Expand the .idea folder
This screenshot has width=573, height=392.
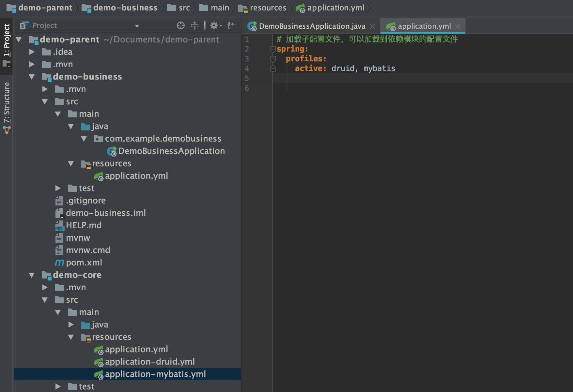click(32, 52)
